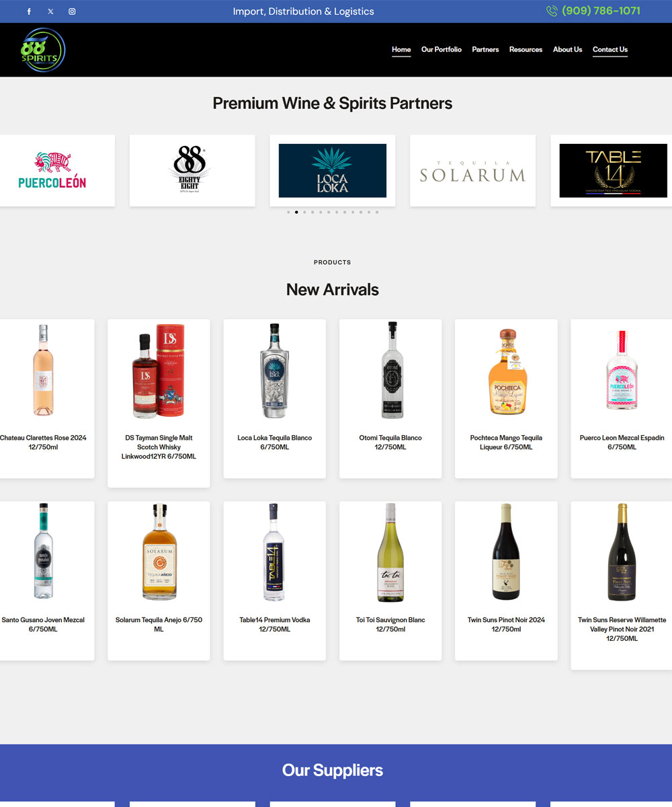The width and height of the screenshot is (672, 807).
Task: Open the Instagram social icon
Action: [x=72, y=11]
